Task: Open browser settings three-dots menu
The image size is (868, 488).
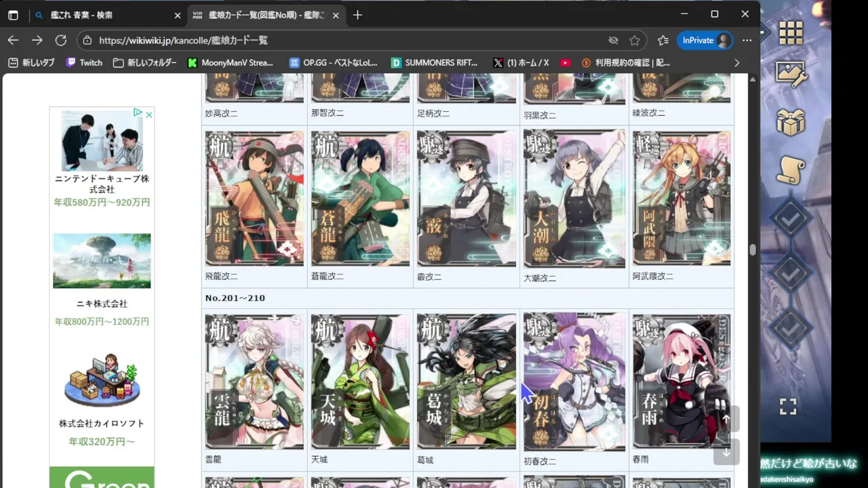Action: [x=747, y=41]
